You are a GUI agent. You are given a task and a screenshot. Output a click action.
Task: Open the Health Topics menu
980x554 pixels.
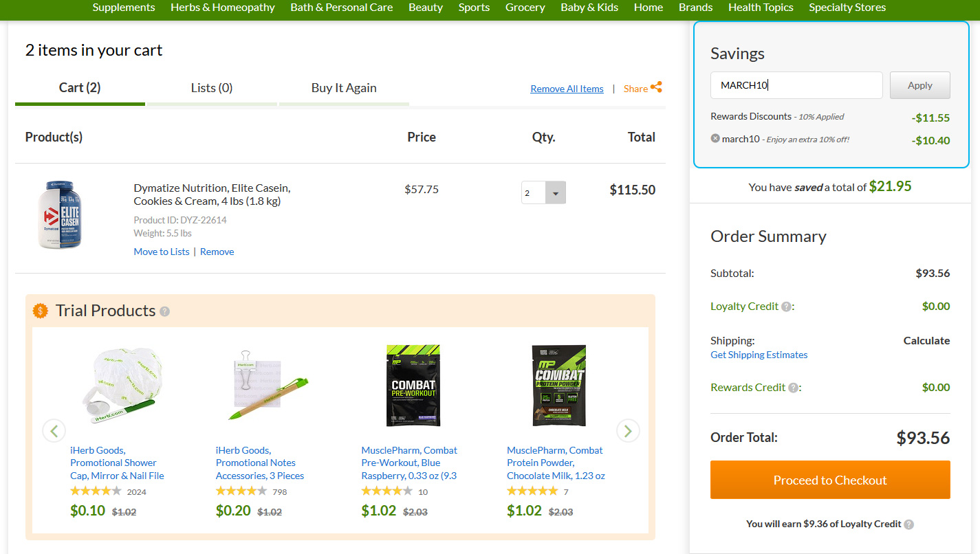(x=761, y=8)
